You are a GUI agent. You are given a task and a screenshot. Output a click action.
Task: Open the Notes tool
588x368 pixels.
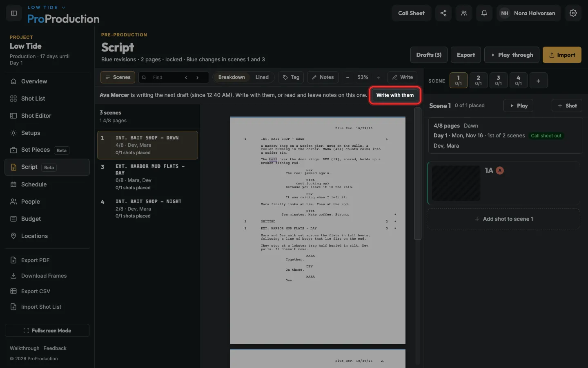click(x=323, y=77)
